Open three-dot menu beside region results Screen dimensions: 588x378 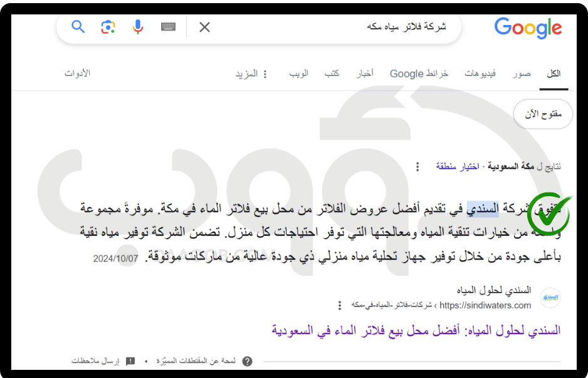tap(417, 166)
